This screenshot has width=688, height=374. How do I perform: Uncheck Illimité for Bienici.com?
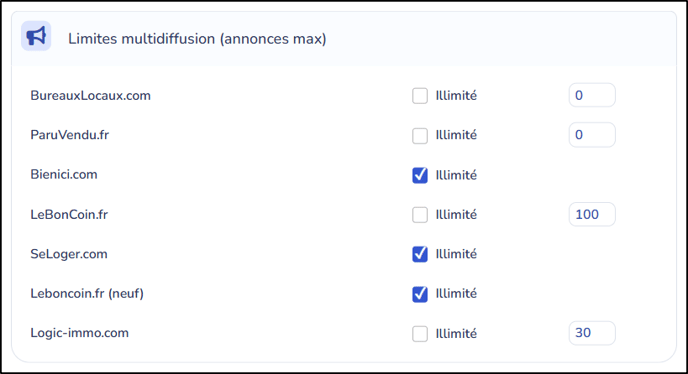click(420, 175)
